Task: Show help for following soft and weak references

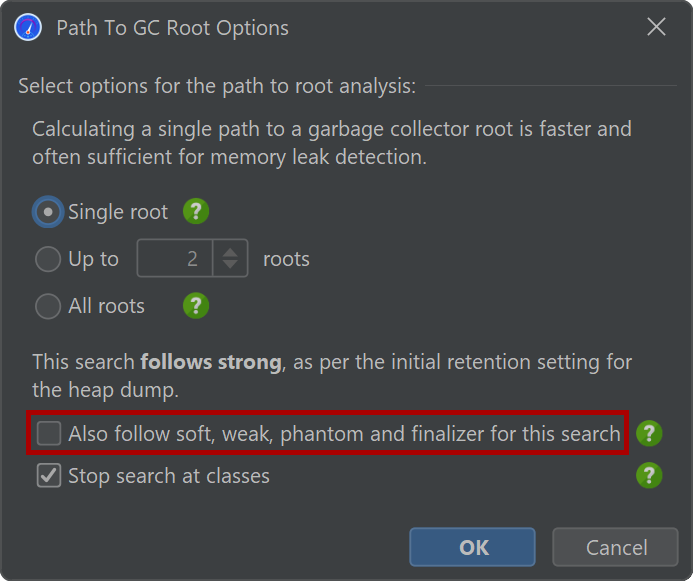Action: (x=649, y=433)
